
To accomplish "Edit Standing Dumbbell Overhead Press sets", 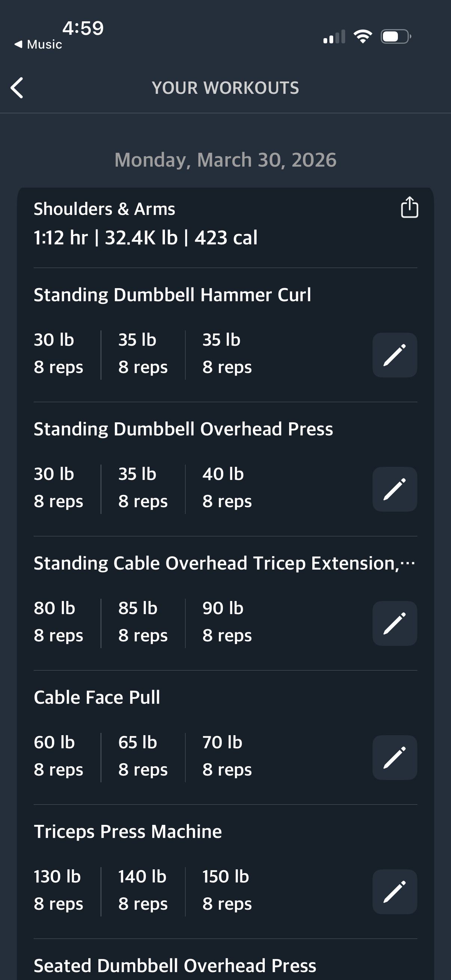I will pos(394,489).
